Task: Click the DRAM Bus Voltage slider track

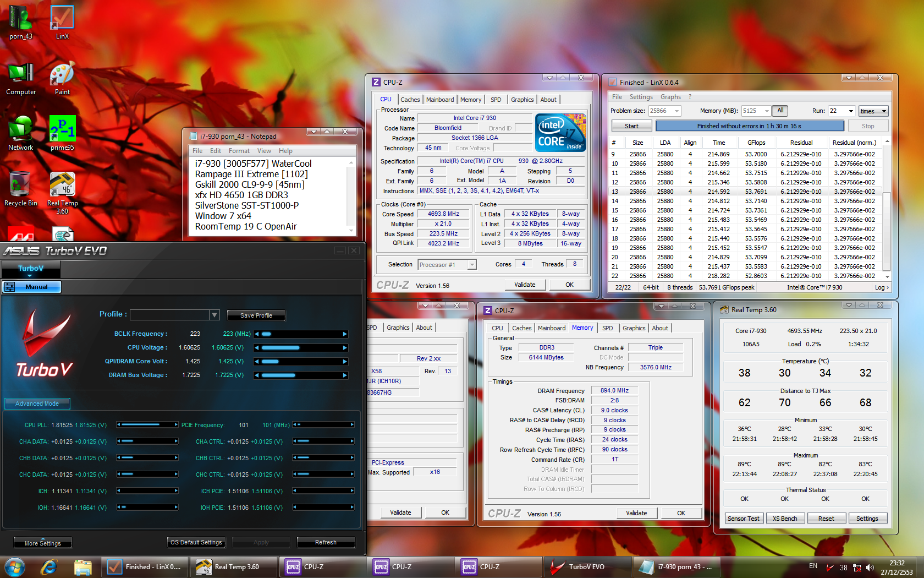Action: coord(301,375)
